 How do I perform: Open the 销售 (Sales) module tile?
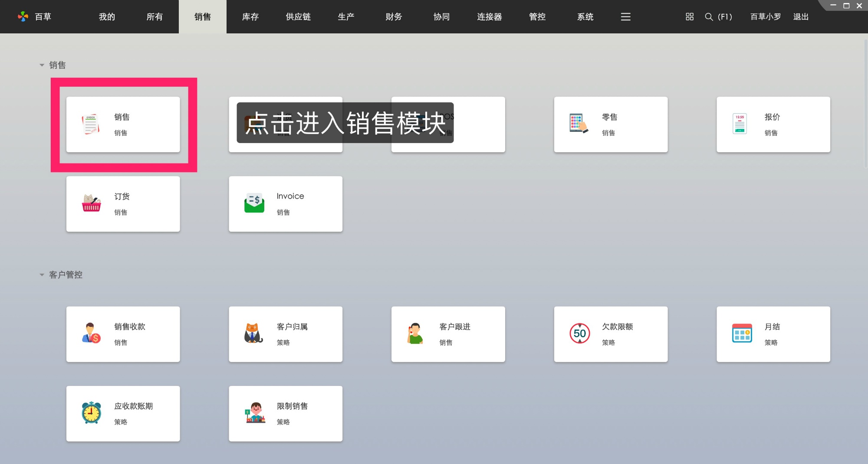click(x=123, y=124)
